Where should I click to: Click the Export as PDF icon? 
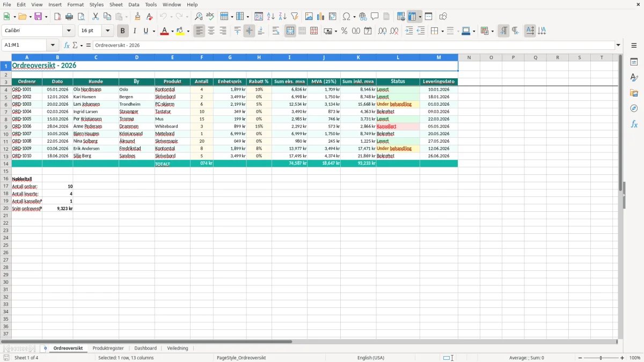(57, 17)
